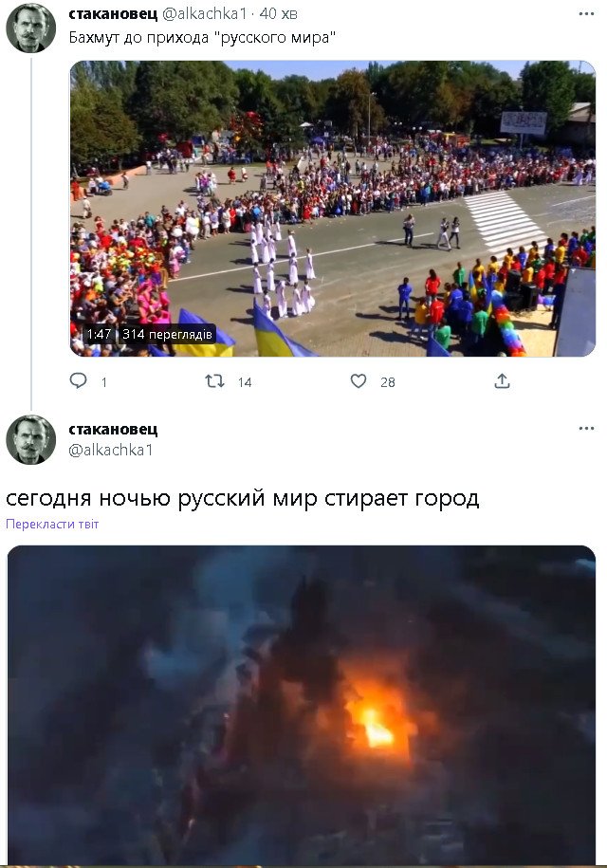The width and height of the screenshot is (607, 868).
Task: Open the three-dot menu on first tweet
Action: [x=586, y=14]
